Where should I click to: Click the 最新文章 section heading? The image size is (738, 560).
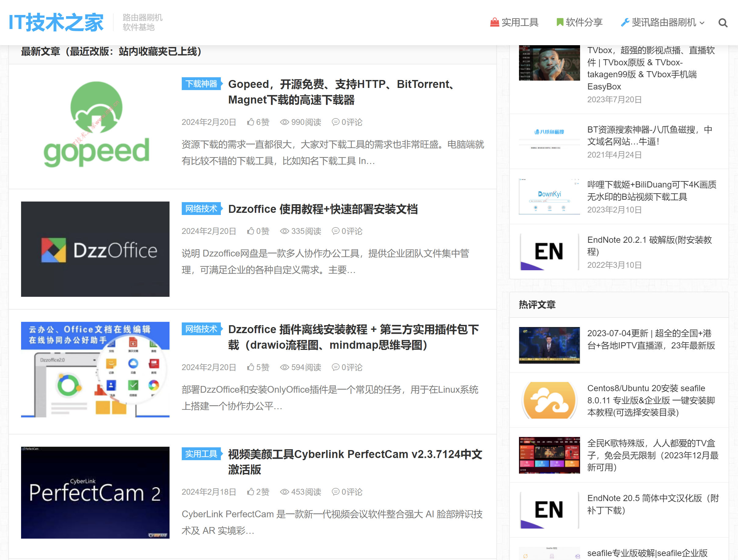click(x=112, y=51)
